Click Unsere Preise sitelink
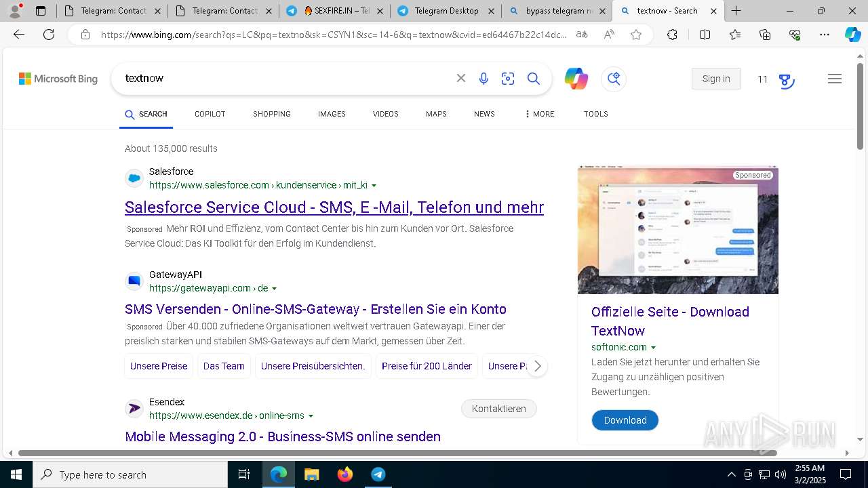Screen dimensions: 868x488 click(159, 366)
